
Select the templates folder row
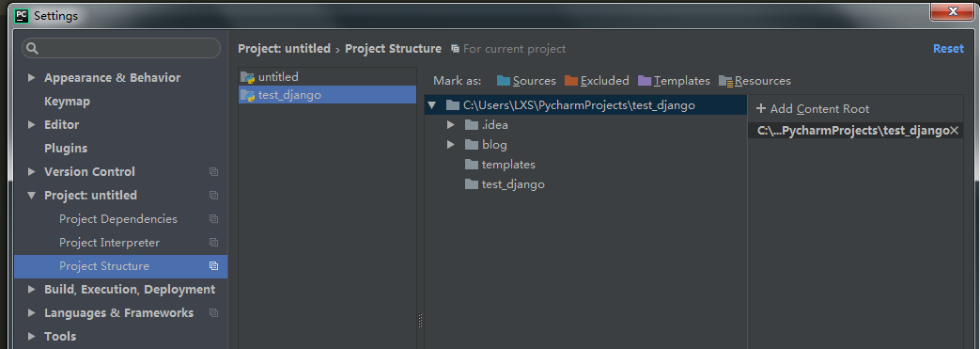click(585, 166)
